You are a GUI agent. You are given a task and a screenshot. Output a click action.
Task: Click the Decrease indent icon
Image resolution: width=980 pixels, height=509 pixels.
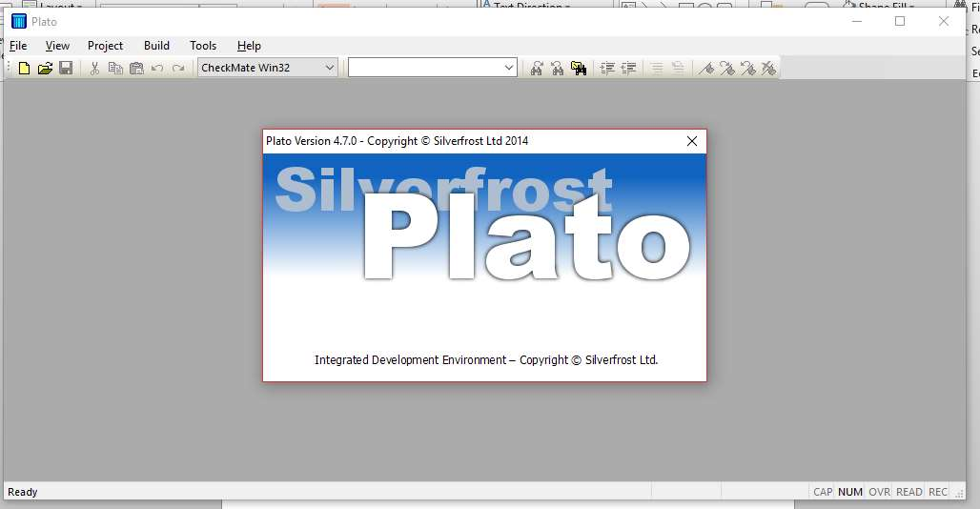click(629, 68)
